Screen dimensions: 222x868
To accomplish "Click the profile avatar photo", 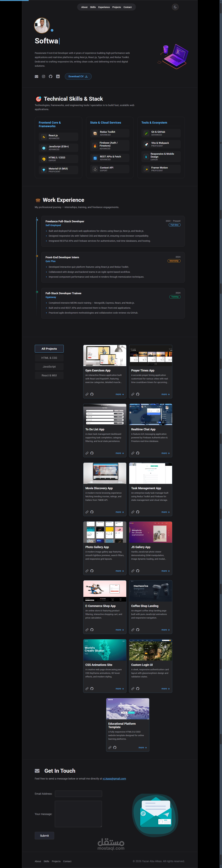I will (42, 26).
